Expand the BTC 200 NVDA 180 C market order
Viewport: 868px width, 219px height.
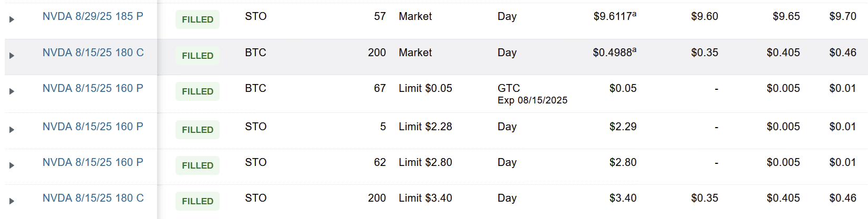pos(12,56)
